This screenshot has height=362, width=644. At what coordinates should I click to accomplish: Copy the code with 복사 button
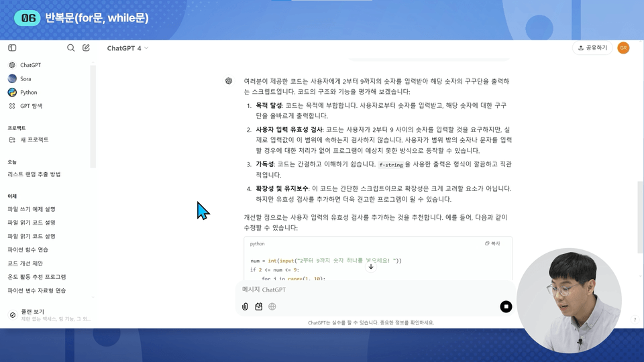point(492,243)
